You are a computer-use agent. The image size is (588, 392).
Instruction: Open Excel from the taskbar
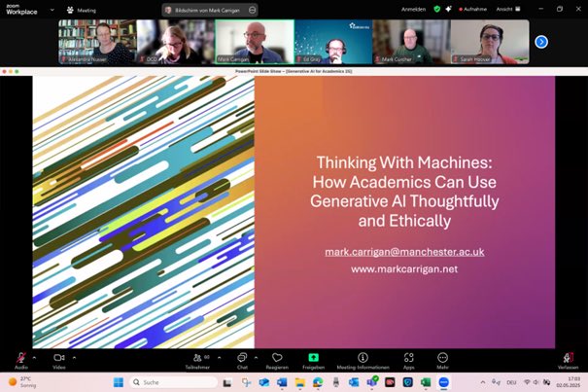pyautogui.click(x=426, y=382)
